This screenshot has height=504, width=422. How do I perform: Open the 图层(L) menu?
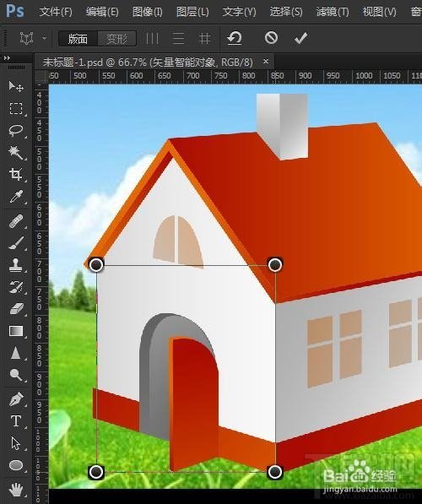click(x=192, y=12)
